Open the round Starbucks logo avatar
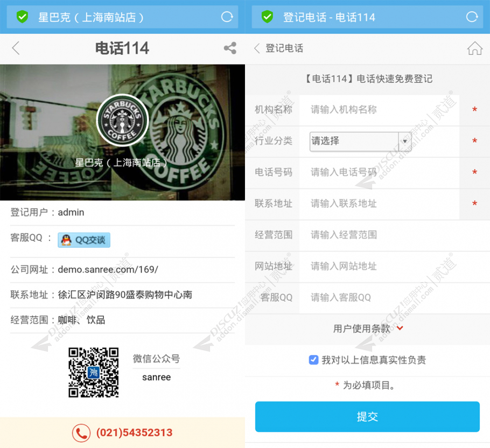The height and width of the screenshot is (448, 490). tap(122, 121)
